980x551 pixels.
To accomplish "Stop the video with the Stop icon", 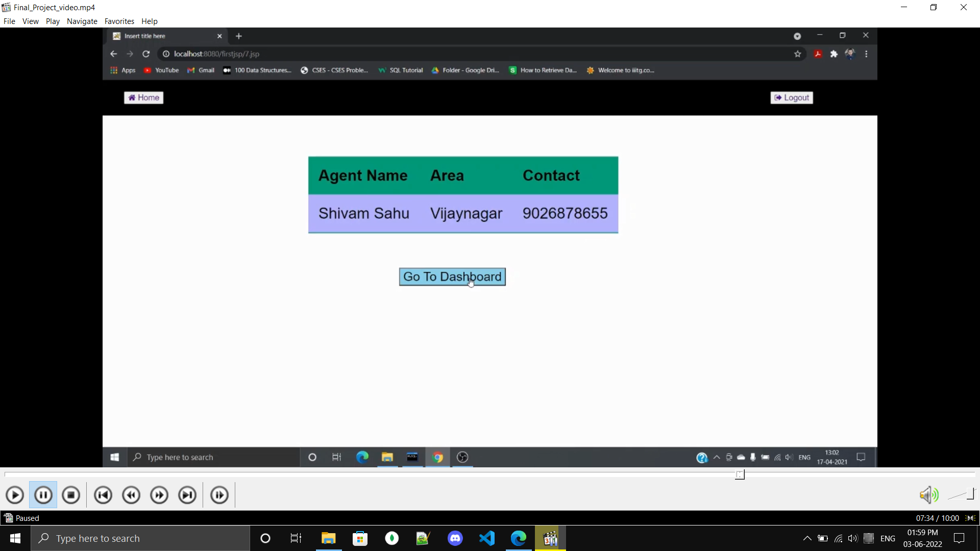I will (x=71, y=495).
